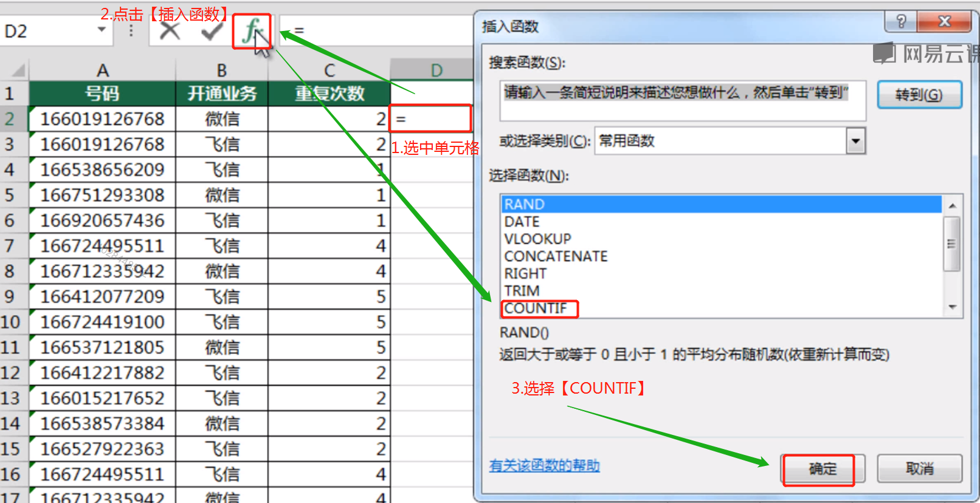
Task: Select cell with 166015217652
Action: [x=103, y=399]
